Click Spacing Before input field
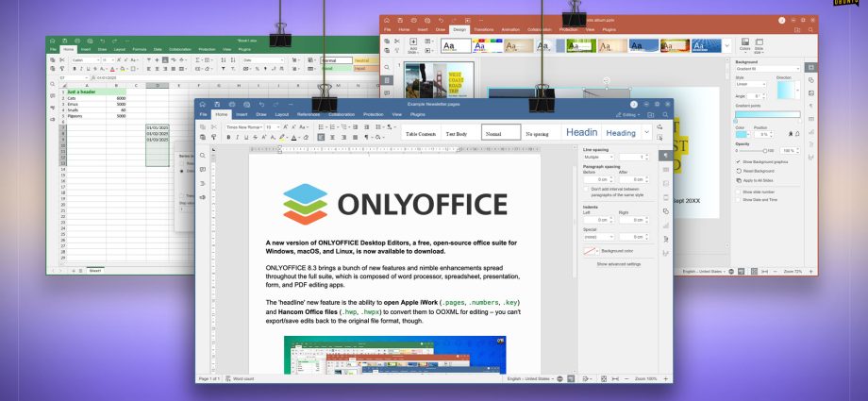The height and width of the screenshot is (401, 868). pyautogui.click(x=598, y=179)
